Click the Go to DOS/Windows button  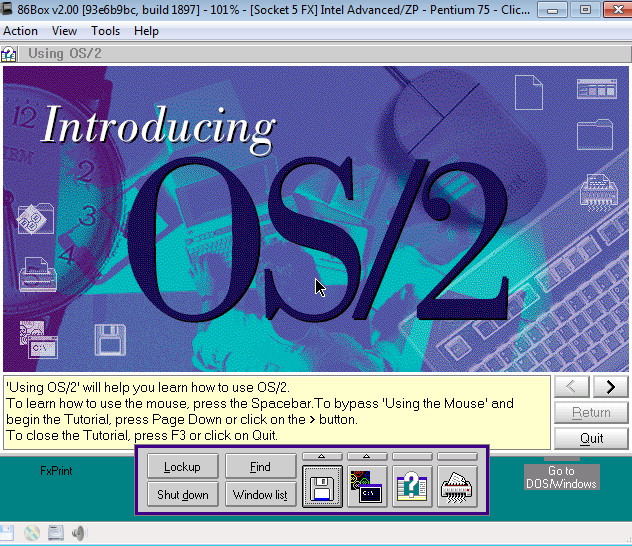click(x=561, y=477)
